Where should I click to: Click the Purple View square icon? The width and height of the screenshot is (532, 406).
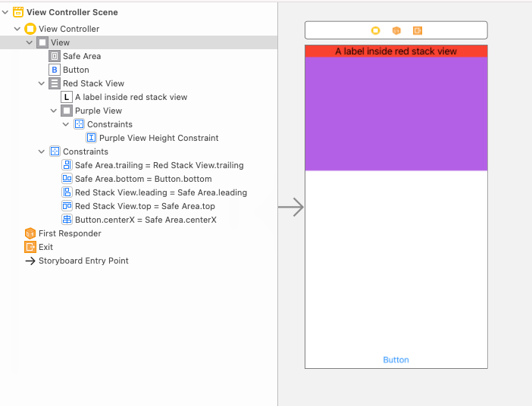[x=67, y=111]
